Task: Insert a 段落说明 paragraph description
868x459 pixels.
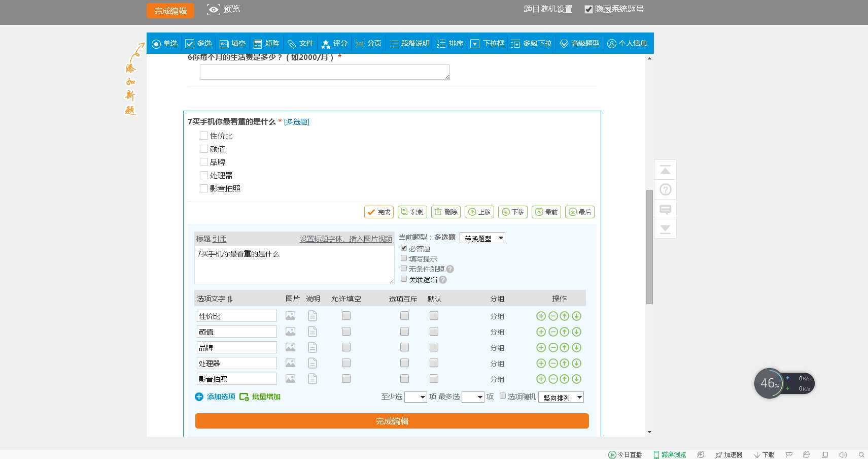Action: coord(409,44)
